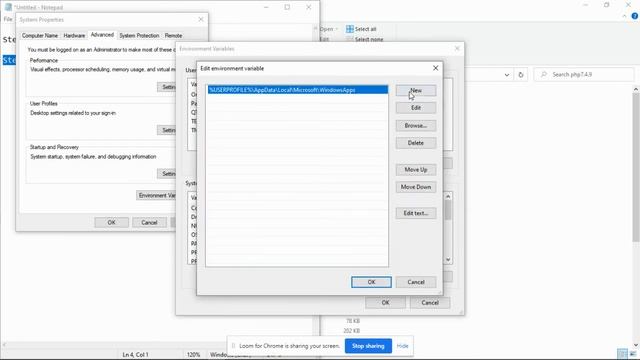Click the Move Down button
640x360 pixels.
click(x=416, y=187)
